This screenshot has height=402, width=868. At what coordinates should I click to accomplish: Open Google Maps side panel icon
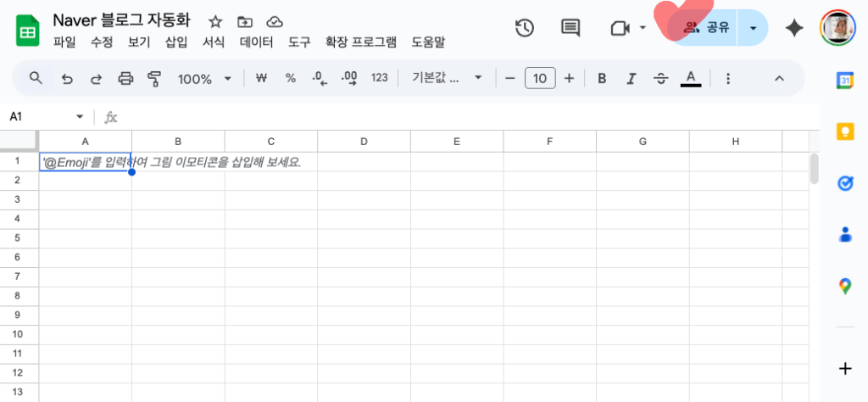coord(844,286)
